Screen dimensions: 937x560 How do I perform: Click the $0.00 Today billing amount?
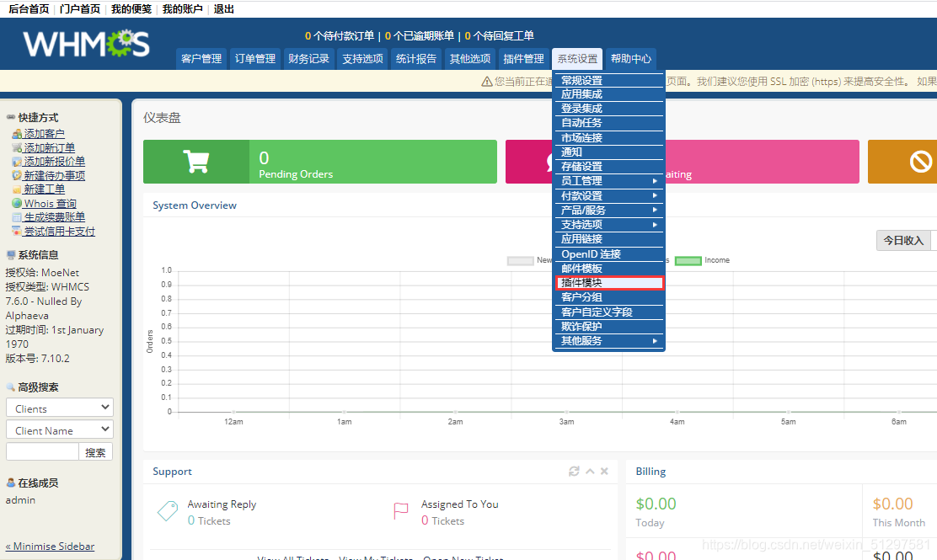click(x=656, y=504)
